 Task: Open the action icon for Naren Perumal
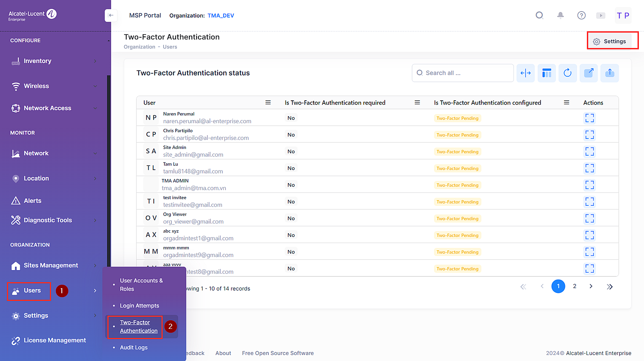tap(589, 118)
